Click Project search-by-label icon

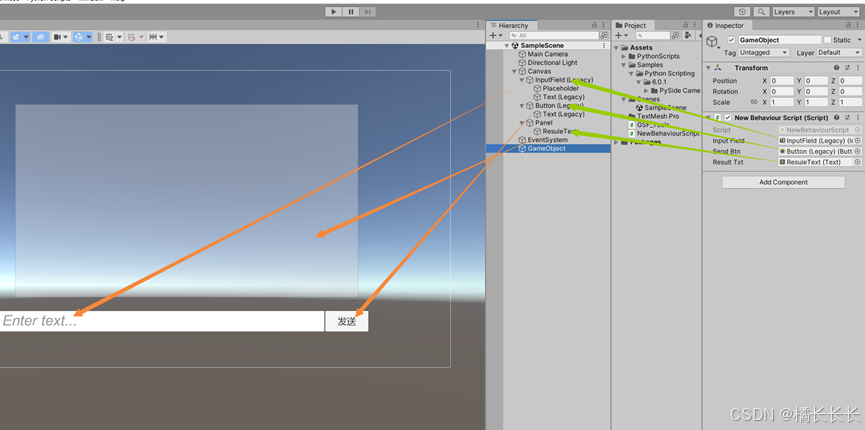(688, 35)
